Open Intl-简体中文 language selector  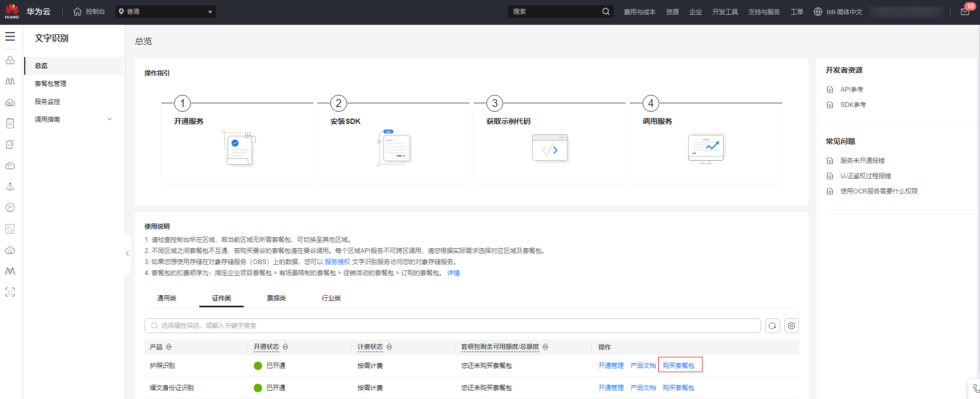838,12
